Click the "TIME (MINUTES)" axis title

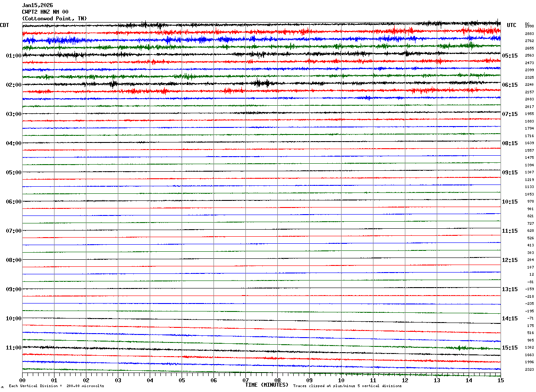pos(266,385)
